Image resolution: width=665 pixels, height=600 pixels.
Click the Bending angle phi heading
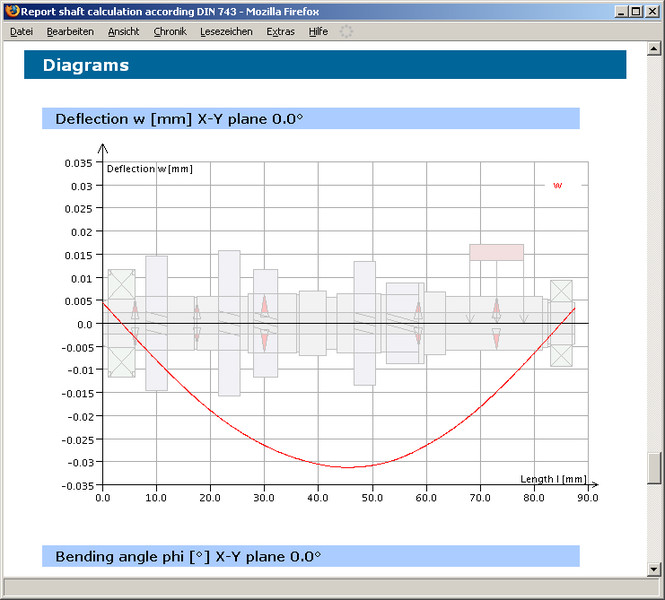click(x=188, y=556)
